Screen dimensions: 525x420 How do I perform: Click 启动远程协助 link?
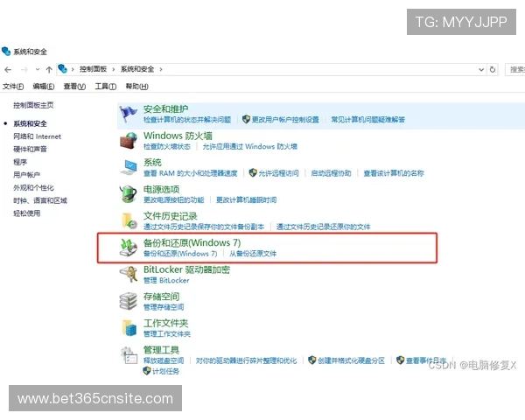331,173
